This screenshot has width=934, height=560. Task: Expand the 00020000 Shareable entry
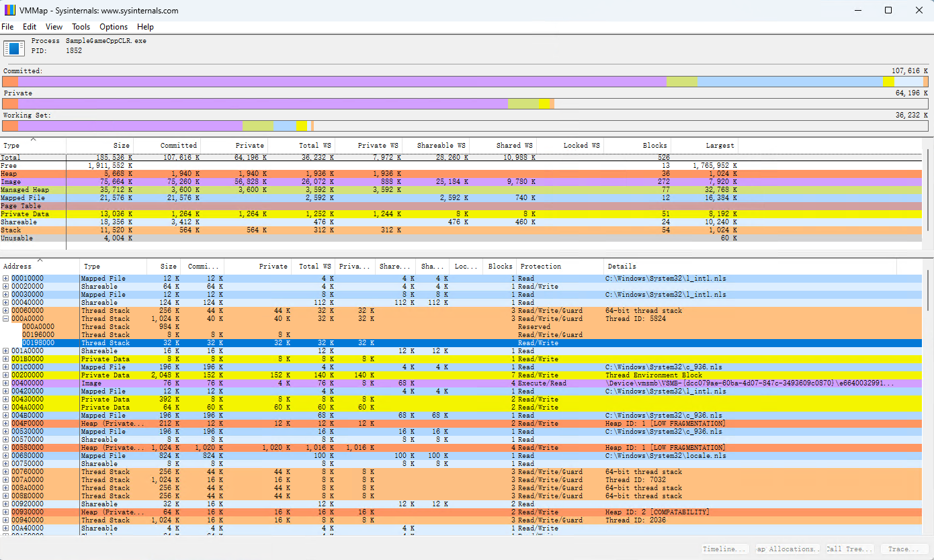[6, 286]
